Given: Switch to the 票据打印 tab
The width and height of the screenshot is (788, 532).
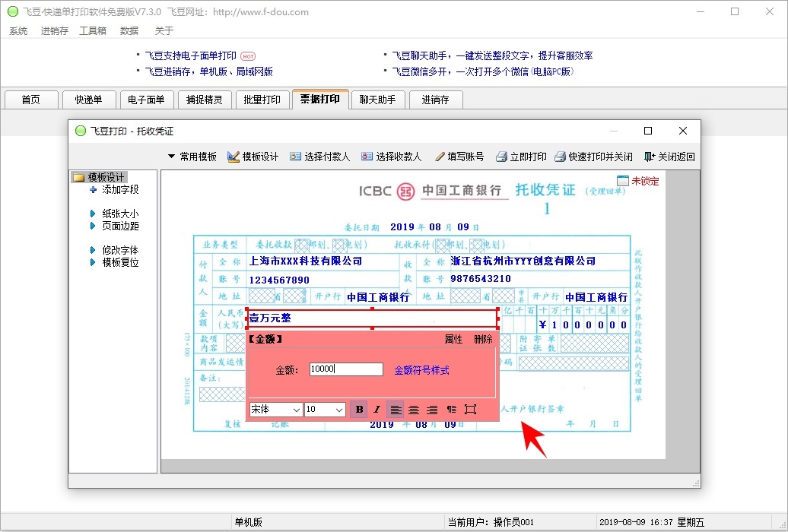Looking at the screenshot, I should pos(320,99).
